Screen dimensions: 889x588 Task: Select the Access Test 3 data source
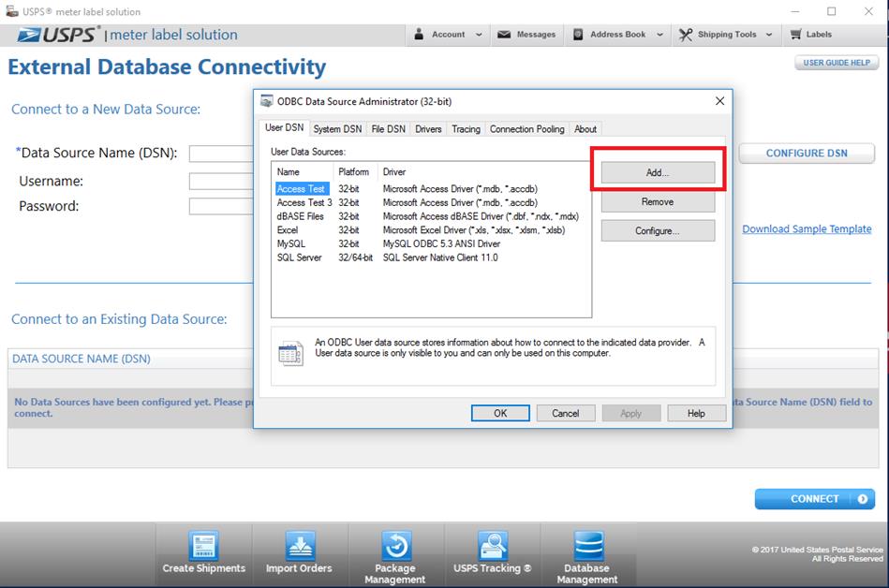click(x=304, y=202)
